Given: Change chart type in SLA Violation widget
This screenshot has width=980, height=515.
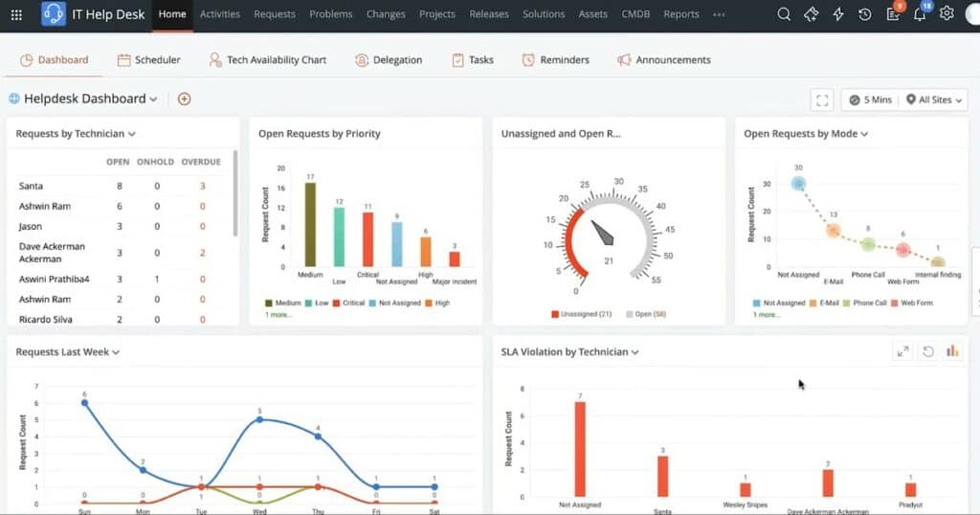Looking at the screenshot, I should click(952, 351).
